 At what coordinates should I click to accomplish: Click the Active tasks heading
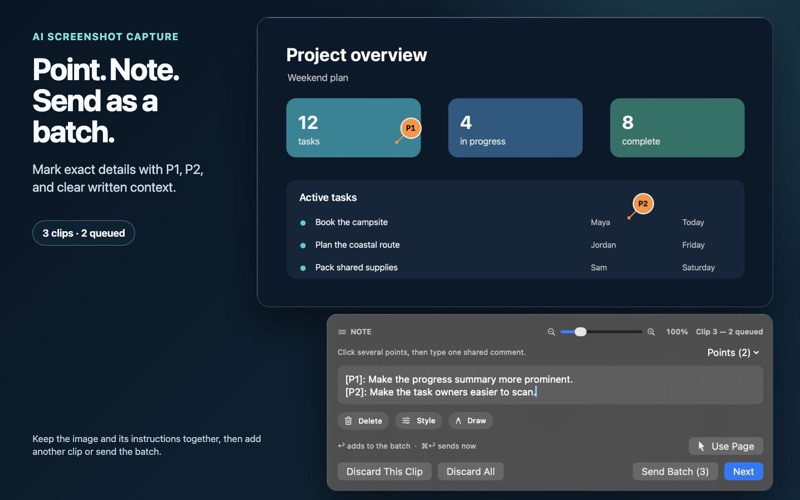coord(328,197)
